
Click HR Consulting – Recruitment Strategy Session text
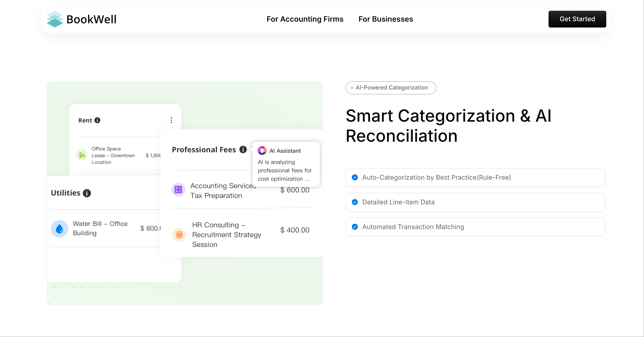pyautogui.click(x=227, y=234)
